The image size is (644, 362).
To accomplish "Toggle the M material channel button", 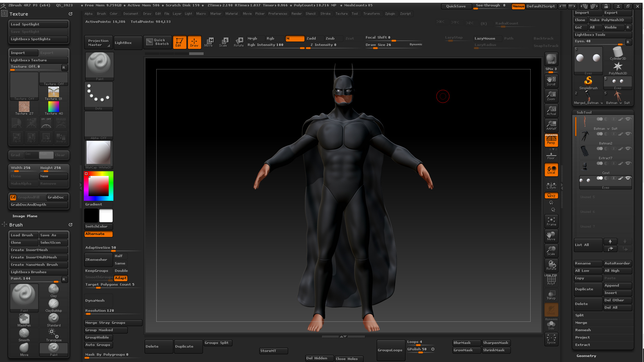I will (x=295, y=39).
